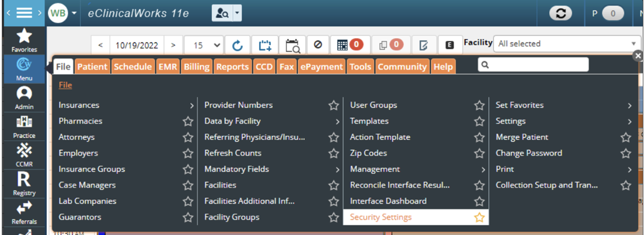The width and height of the screenshot is (644, 235).
Task: Favorite the User Groups star
Action: [x=480, y=105]
